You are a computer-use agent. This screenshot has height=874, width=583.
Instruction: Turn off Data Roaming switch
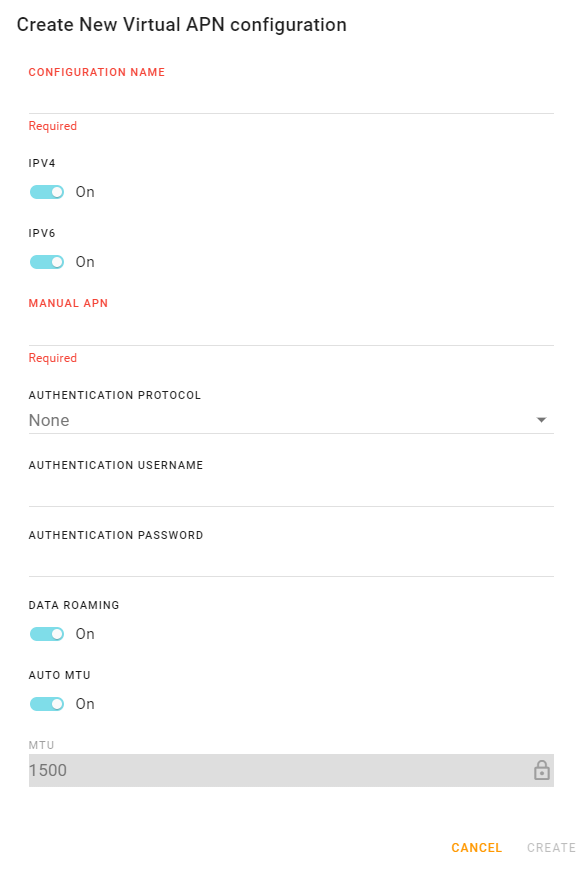click(47, 634)
